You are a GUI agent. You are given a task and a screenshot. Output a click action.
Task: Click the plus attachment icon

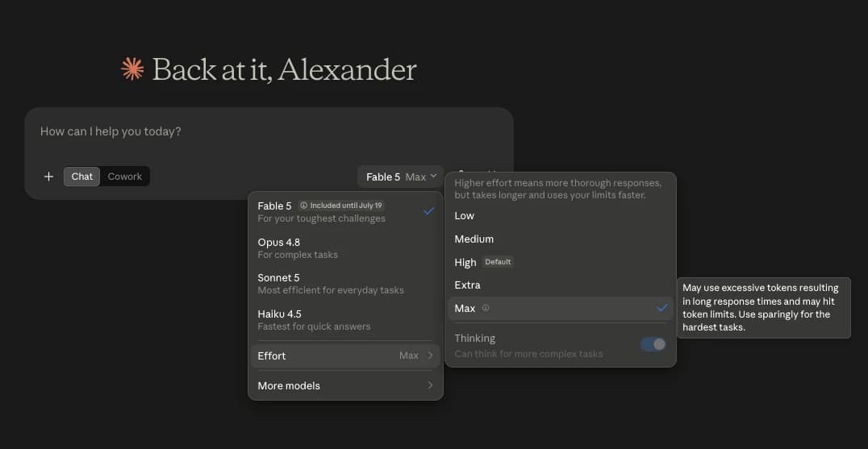point(48,177)
